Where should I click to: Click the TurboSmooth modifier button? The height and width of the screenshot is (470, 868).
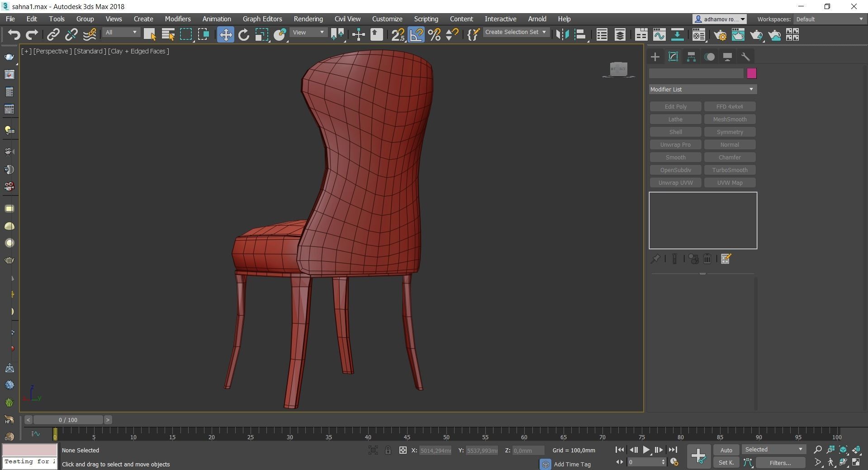click(x=730, y=170)
